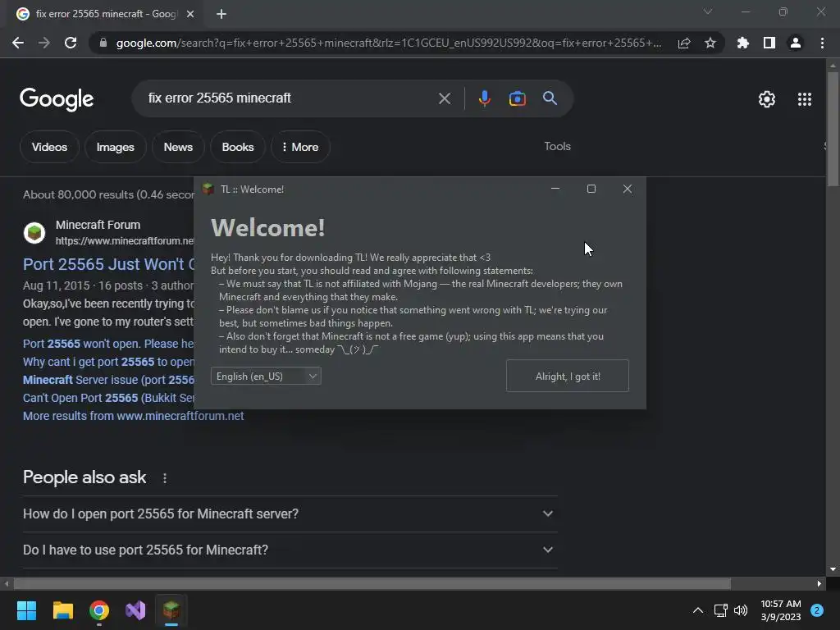The image size is (840, 630).
Task: Open 'Can't Open Port 25565 (Bukkit' sublink
Action: [109, 398]
